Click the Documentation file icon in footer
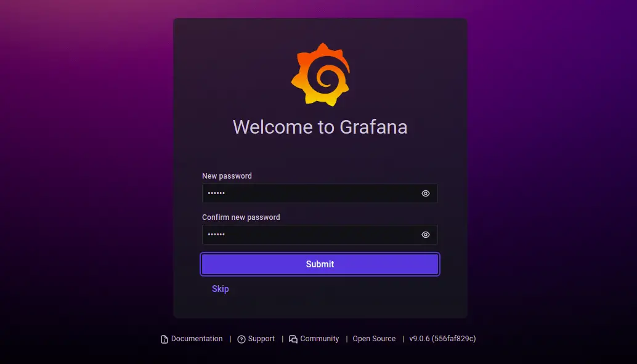Screen dimensions: 637x364 (164, 339)
